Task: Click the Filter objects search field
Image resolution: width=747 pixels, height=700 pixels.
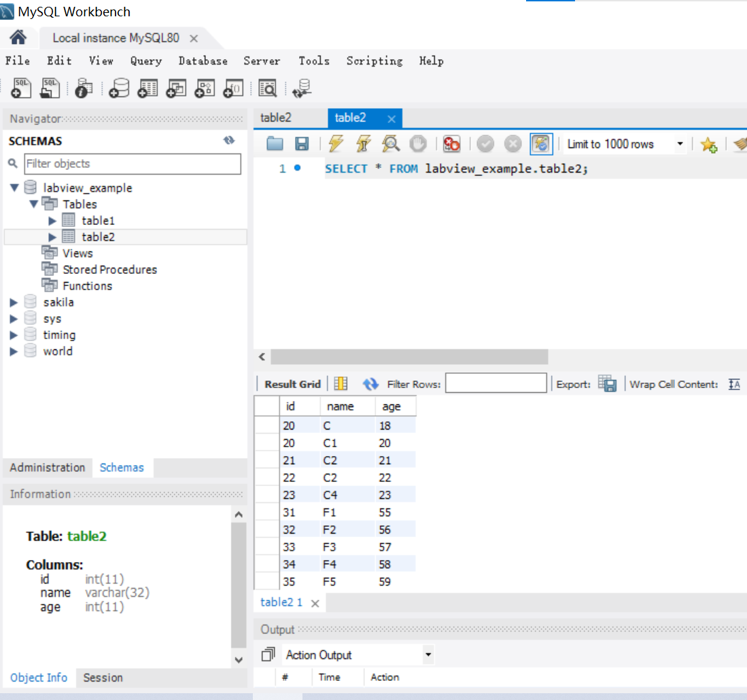Action: click(x=133, y=164)
